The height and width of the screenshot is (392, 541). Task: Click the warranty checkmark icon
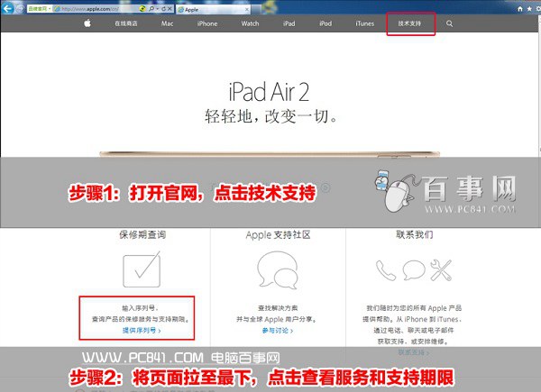142,269
